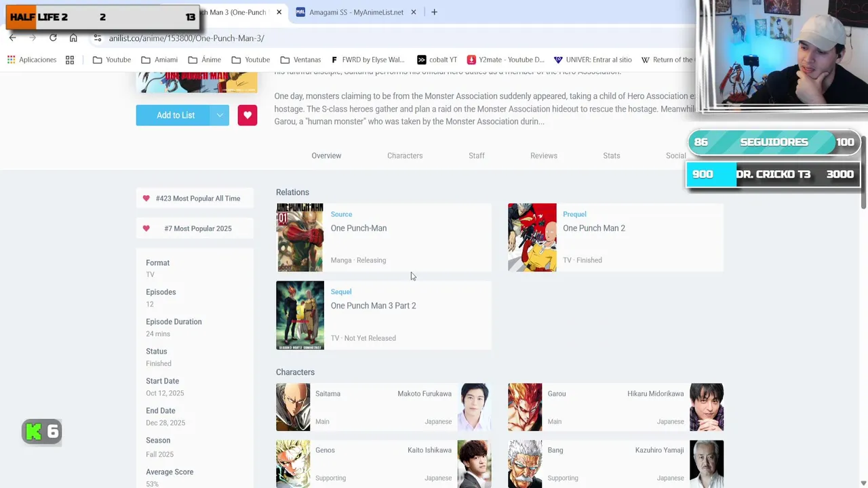Open Kaito Ishikawa voice actor photo

coord(475,464)
